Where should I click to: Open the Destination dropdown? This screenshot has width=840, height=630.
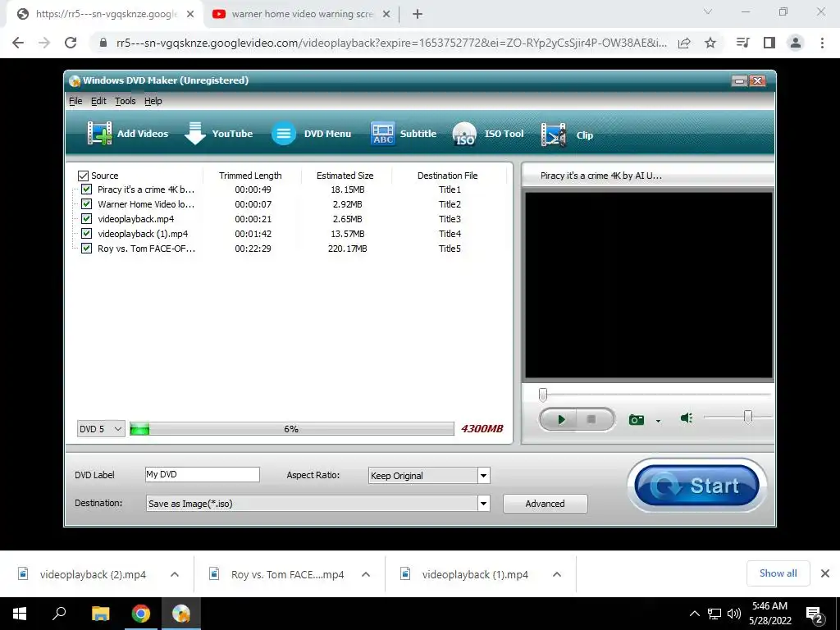[483, 504]
